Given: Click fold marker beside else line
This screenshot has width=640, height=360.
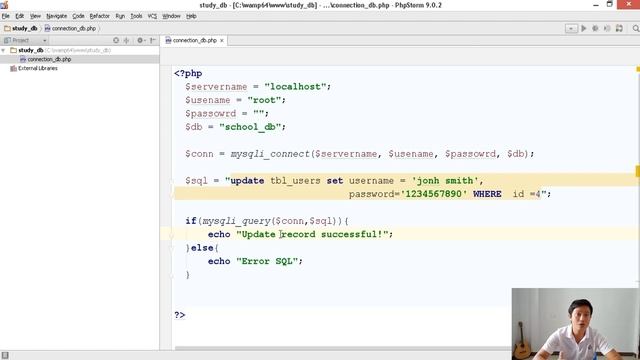Looking at the screenshot, I should click(x=172, y=248).
